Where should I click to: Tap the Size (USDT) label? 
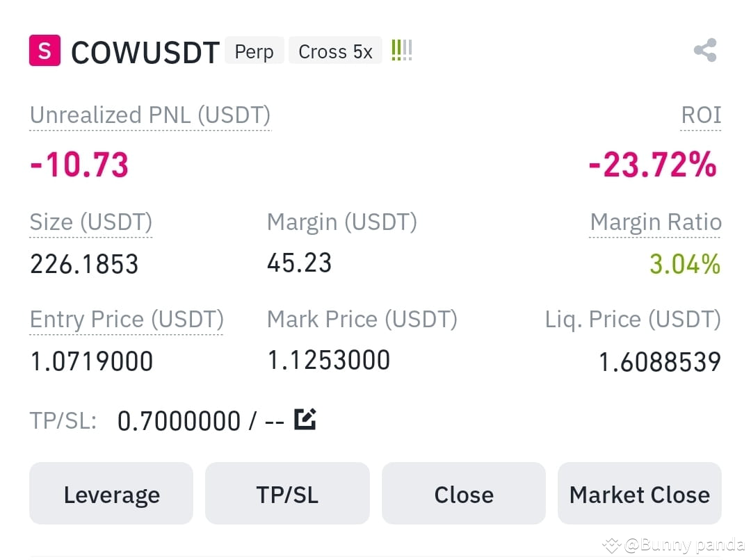point(91,222)
